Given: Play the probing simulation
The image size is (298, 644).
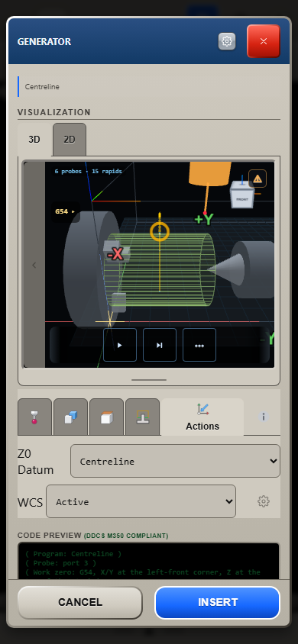Looking at the screenshot, I should point(120,345).
